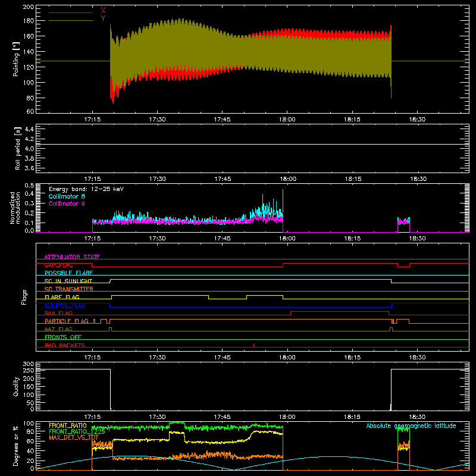Screen dimensions: 476x476
Task: Click the Absolute geomagnetic latitude label
Action: click(x=411, y=425)
